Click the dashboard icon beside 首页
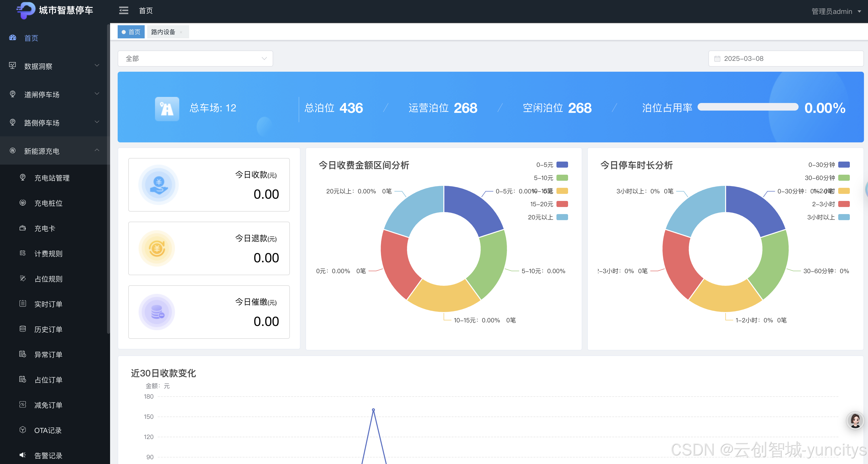The width and height of the screenshot is (868, 464). click(12, 38)
